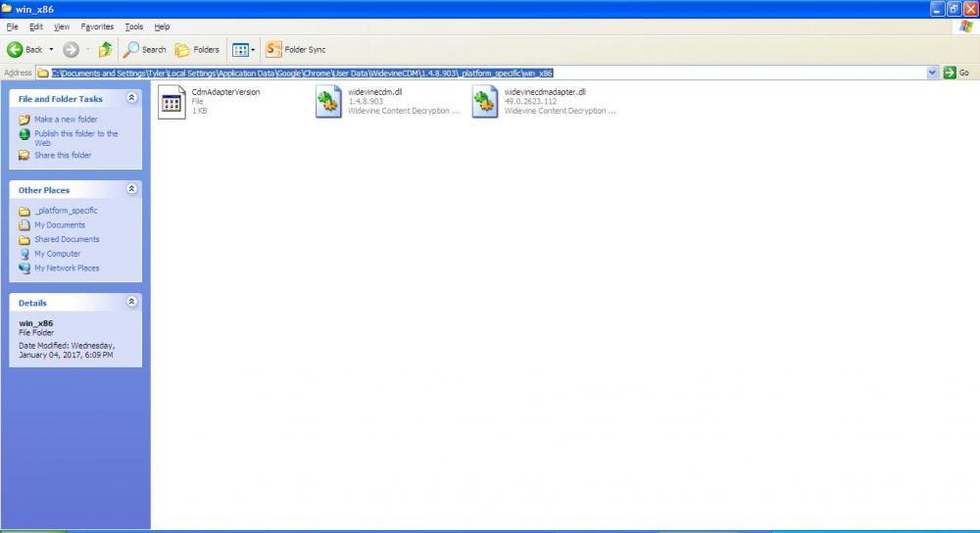Click the Forward arrow button
This screenshot has width=980, height=533.
tap(71, 49)
